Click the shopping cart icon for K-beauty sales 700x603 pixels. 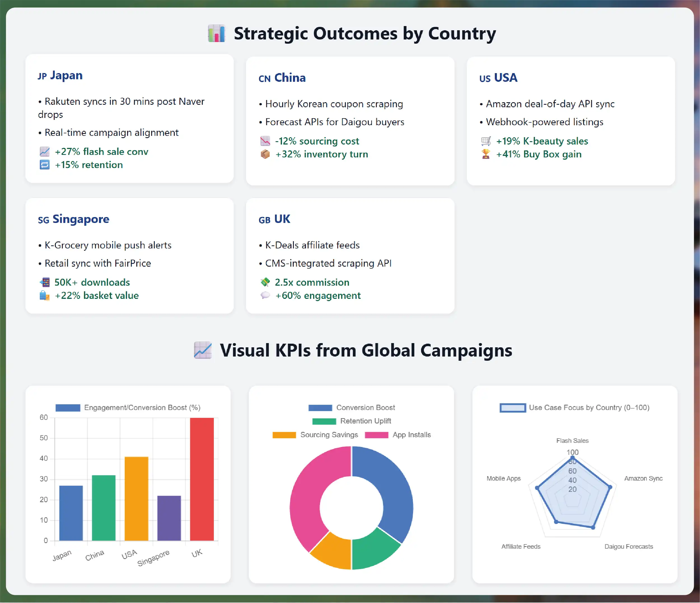[486, 141]
